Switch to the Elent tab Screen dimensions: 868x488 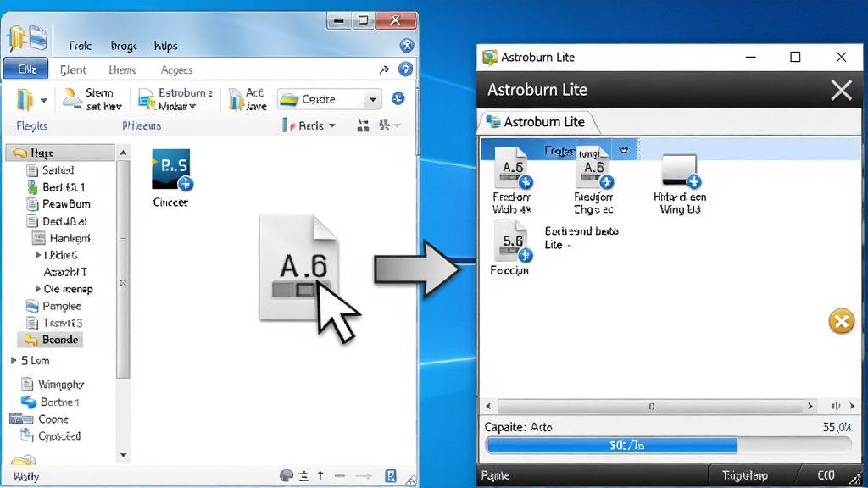click(x=73, y=69)
